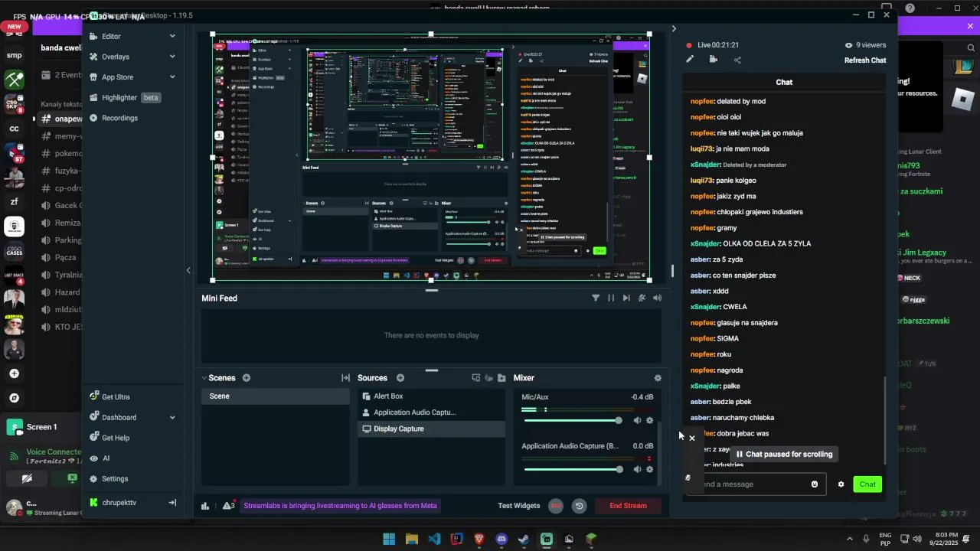Screen dimensions: 980x551
Task: Select the Scene item in Scenes
Action: [276, 396]
